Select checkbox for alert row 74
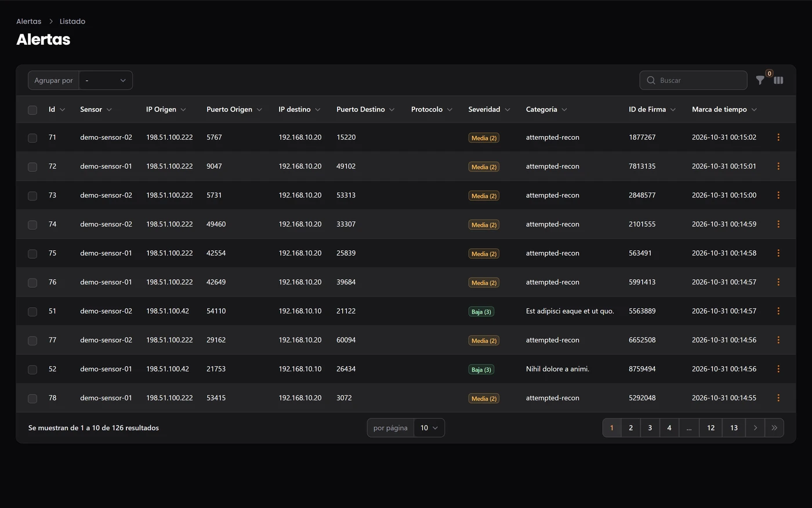This screenshot has height=508, width=812. (x=32, y=225)
